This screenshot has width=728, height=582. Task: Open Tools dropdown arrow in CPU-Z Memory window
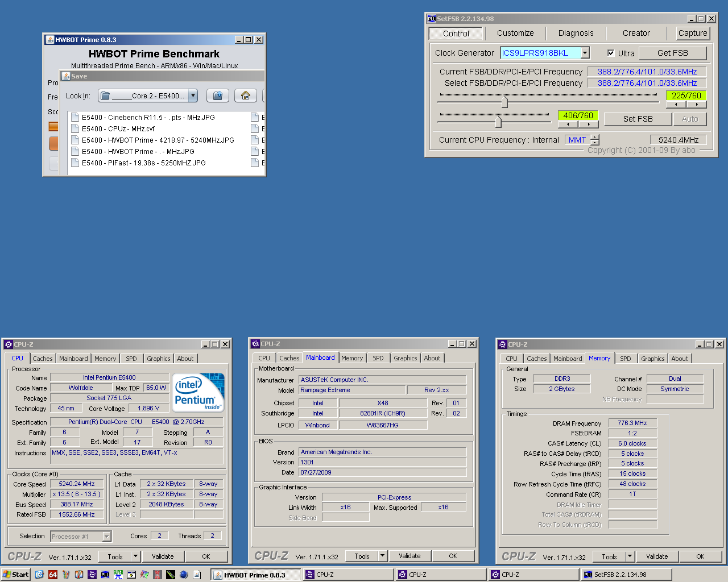click(x=630, y=556)
